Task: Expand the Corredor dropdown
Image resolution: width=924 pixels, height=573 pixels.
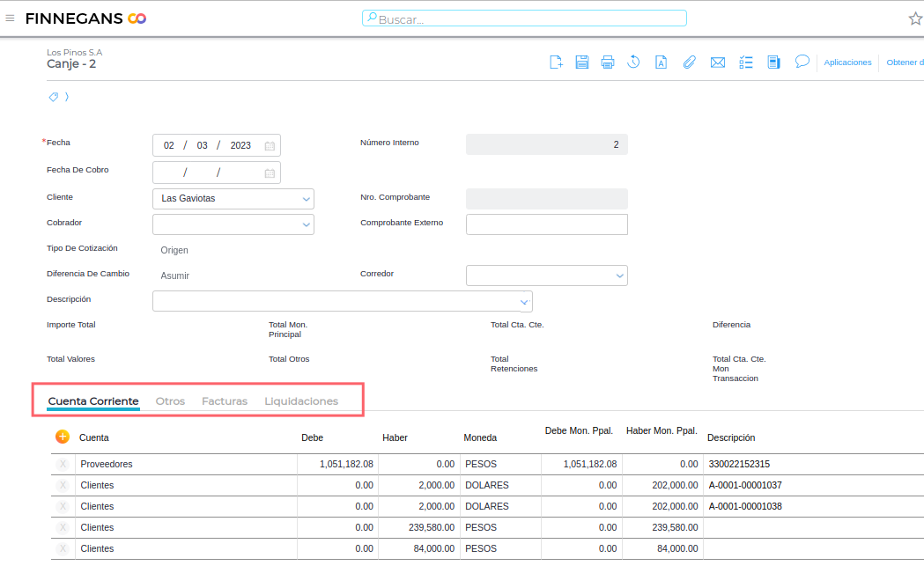Action: pos(619,275)
